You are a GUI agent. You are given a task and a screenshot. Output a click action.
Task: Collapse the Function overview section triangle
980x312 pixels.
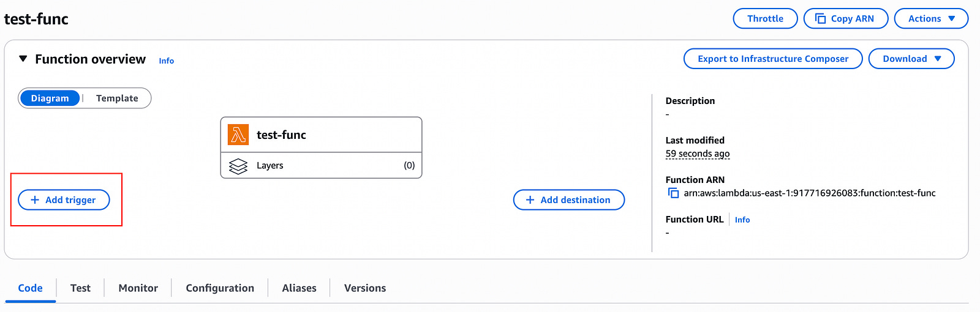point(23,59)
